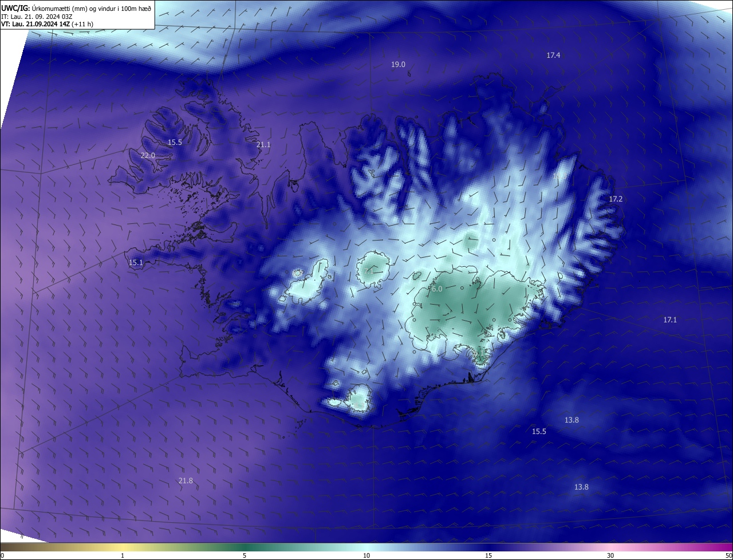This screenshot has height=560, width=733.
Task: Click the 17.2 value off the east coast
Action: coord(616,199)
